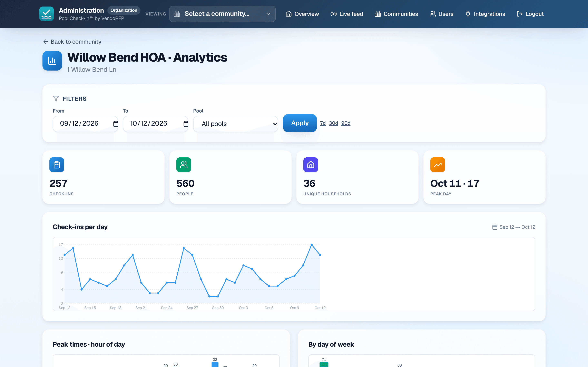Open the Communities nav item
The height and width of the screenshot is (367, 588).
pyautogui.click(x=396, y=14)
